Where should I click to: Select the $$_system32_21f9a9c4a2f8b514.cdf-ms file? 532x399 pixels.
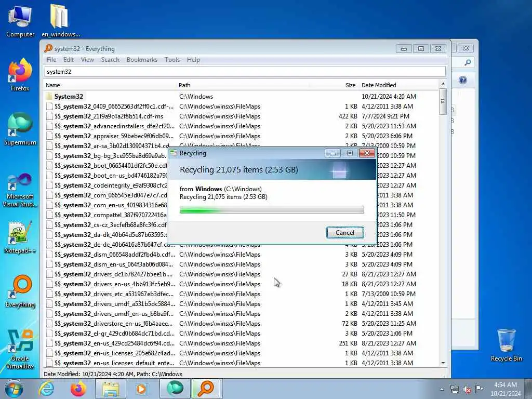coord(241,116)
